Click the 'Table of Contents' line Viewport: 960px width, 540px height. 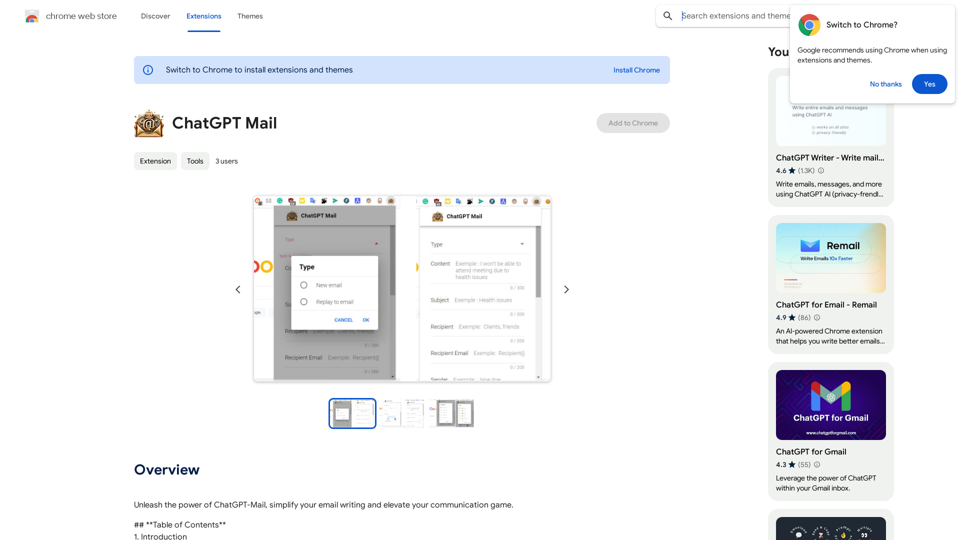(180, 525)
